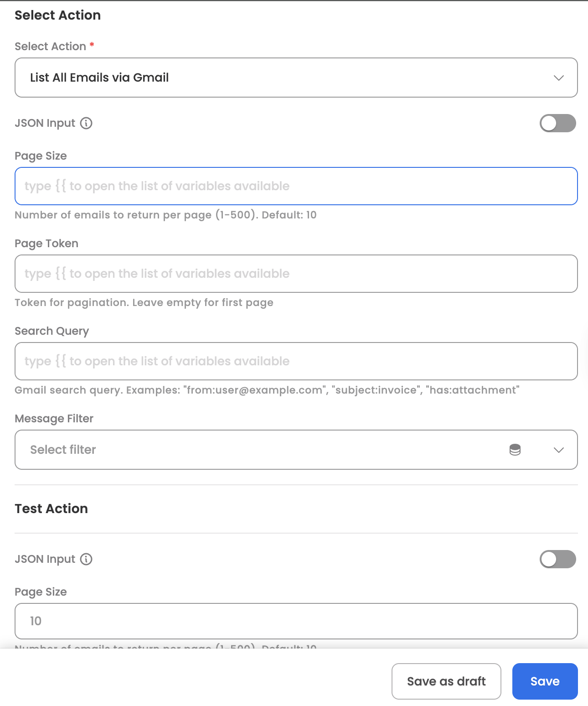Open the Select filter dropdown
The image size is (588, 706).
point(296,450)
